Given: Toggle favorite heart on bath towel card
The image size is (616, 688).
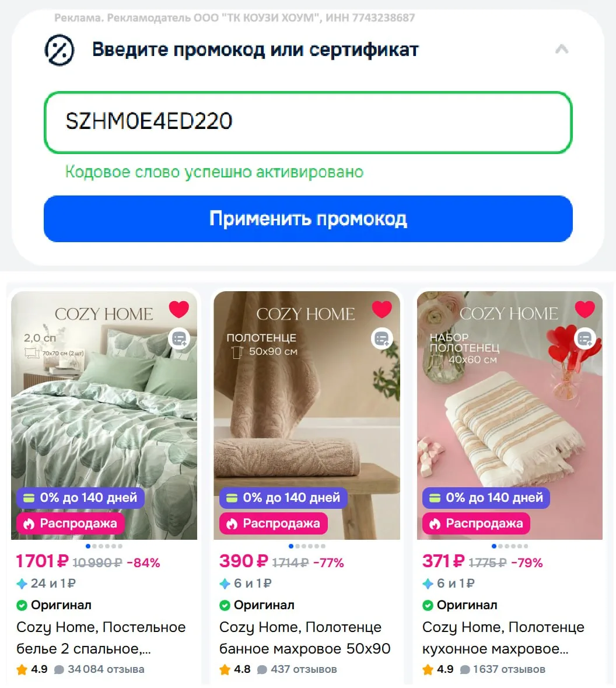Looking at the screenshot, I should (381, 309).
